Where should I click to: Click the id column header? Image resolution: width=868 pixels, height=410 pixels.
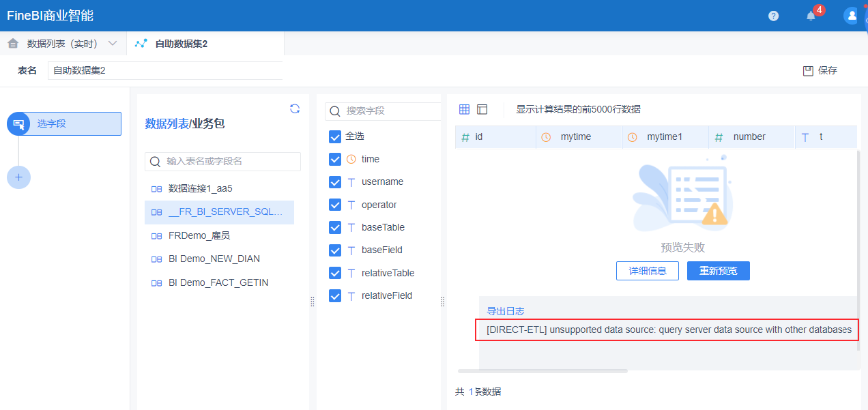(495, 137)
